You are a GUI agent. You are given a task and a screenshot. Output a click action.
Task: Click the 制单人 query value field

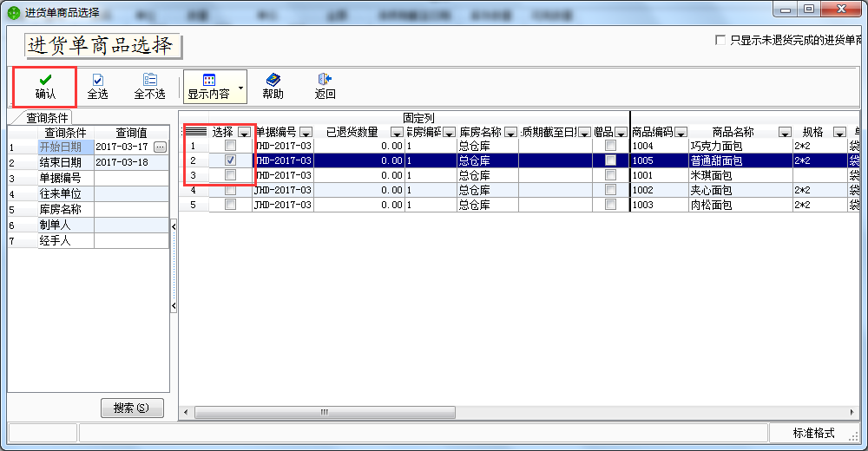coord(131,225)
